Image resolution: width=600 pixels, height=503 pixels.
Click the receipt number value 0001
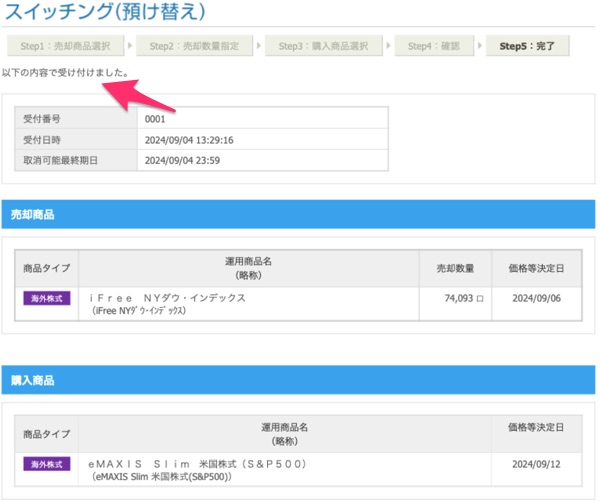155,119
